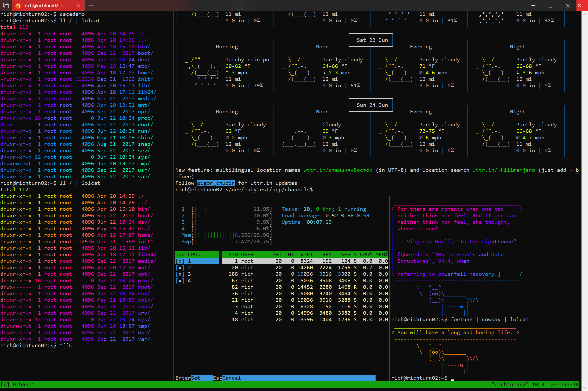Toggle the CPU 3 checkbox in htop
Image resolution: width=588 pixels, height=391 pixels.
point(180,274)
